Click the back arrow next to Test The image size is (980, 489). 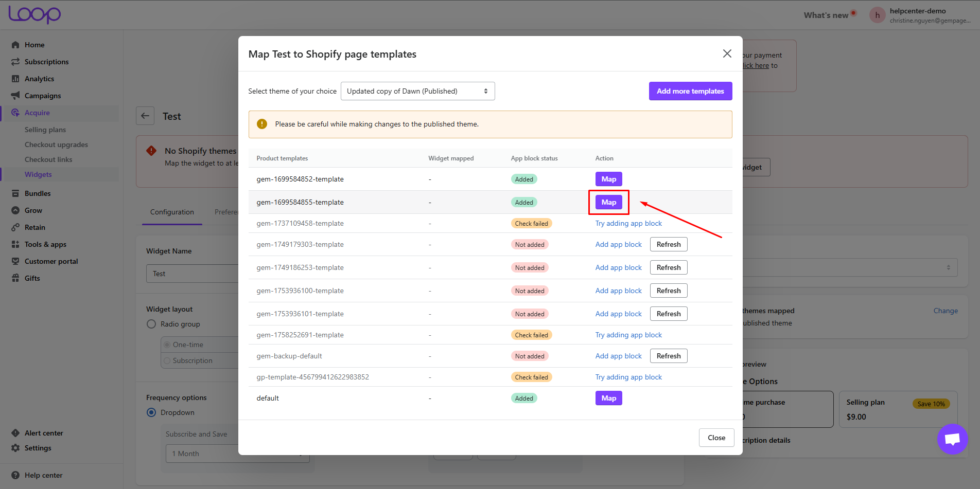pos(145,116)
